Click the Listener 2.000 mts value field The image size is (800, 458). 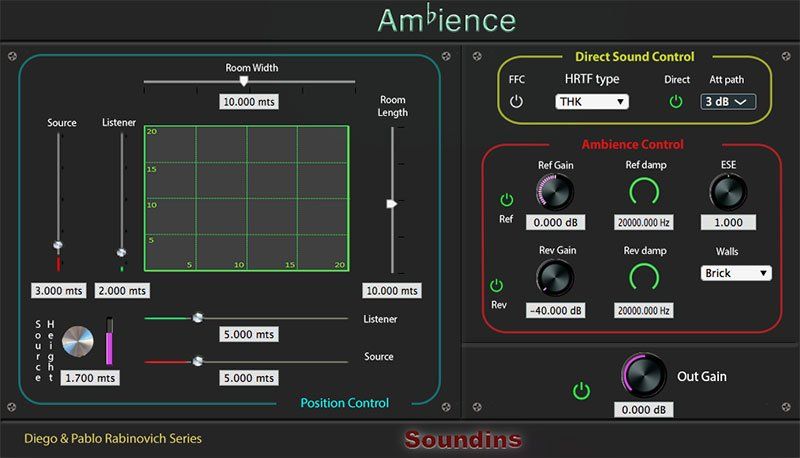[x=122, y=291]
